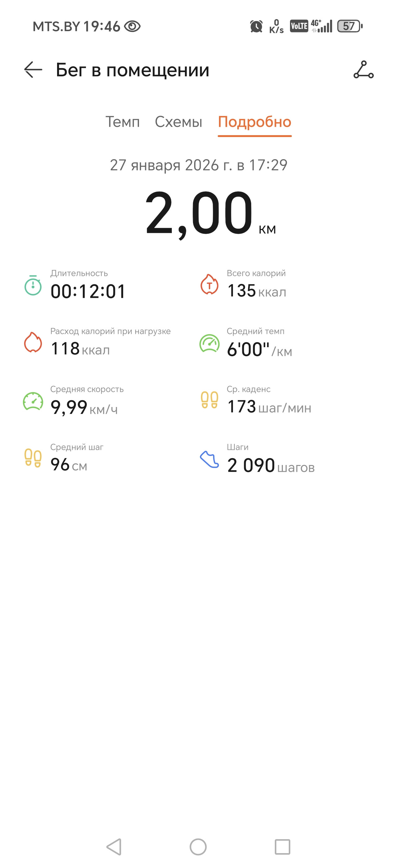397x868 pixels.
Task: Tap the back arrow icon
Action: point(33,70)
